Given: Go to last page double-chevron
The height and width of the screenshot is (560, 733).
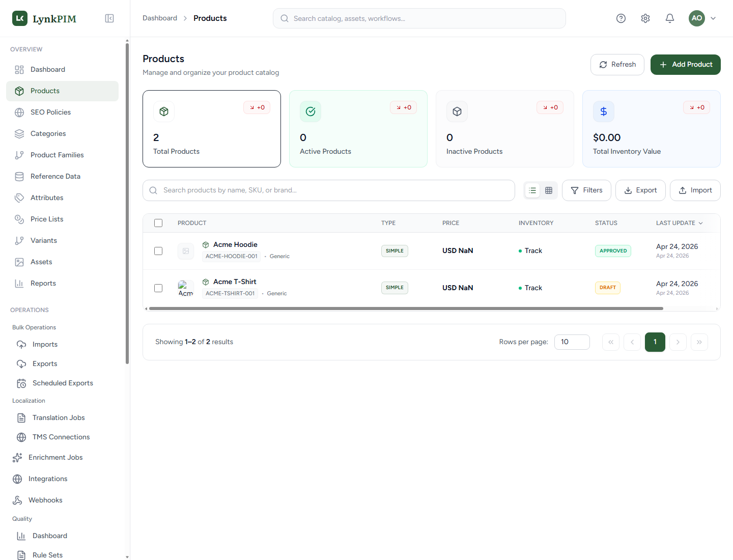Looking at the screenshot, I should (699, 342).
